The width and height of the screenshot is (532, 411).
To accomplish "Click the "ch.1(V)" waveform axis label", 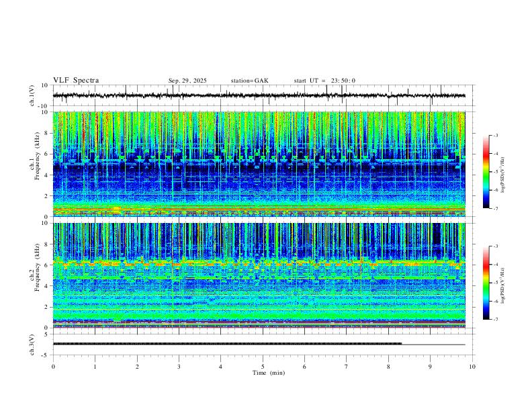I will (32, 95).
